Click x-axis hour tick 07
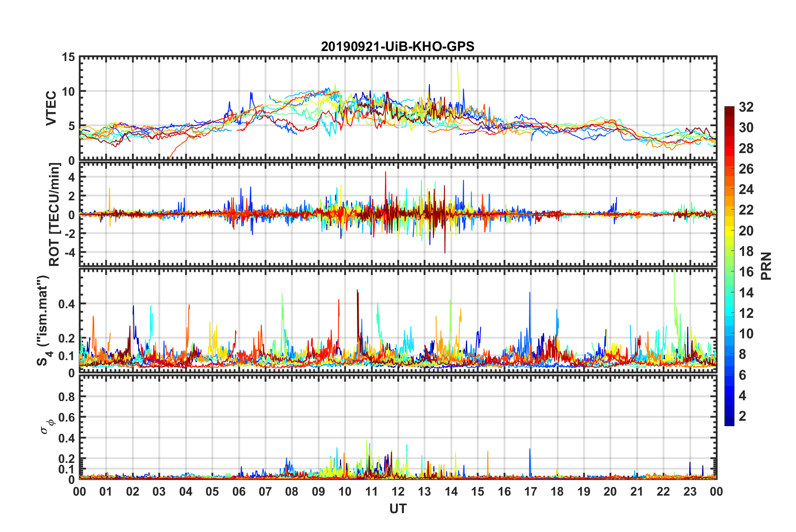This screenshot has width=796, height=532. pyautogui.click(x=265, y=491)
